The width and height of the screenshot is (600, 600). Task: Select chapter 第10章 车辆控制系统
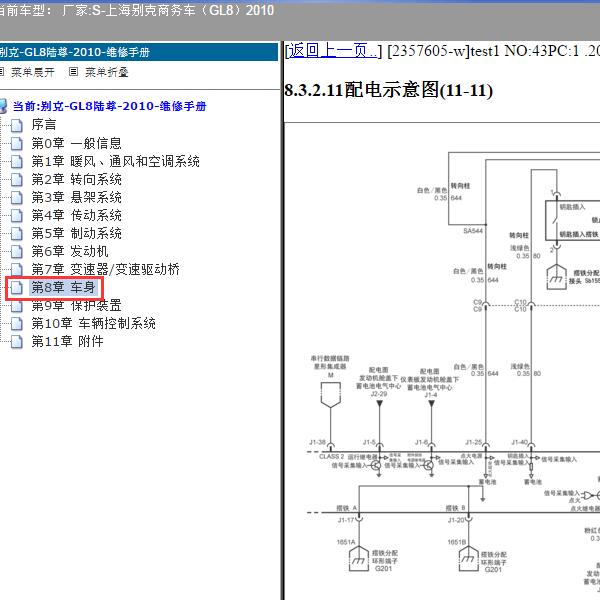click(93, 323)
